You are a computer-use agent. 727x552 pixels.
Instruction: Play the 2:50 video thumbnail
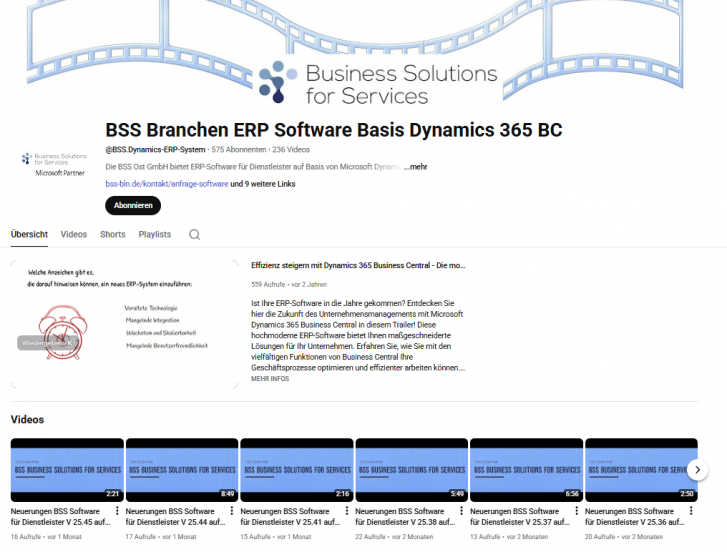(x=641, y=470)
